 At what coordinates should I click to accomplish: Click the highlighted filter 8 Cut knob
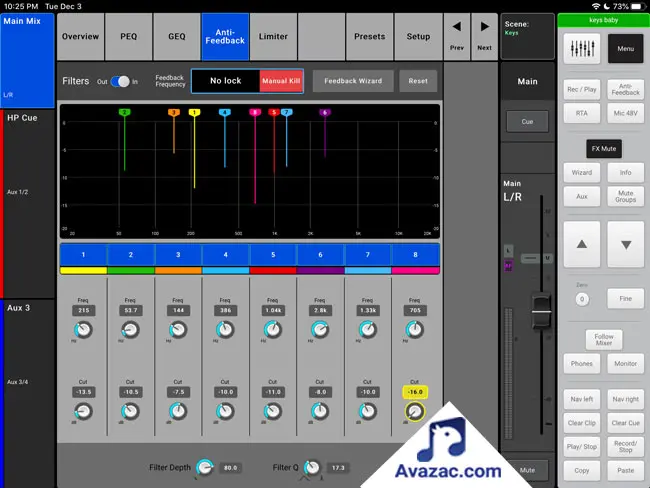point(415,411)
